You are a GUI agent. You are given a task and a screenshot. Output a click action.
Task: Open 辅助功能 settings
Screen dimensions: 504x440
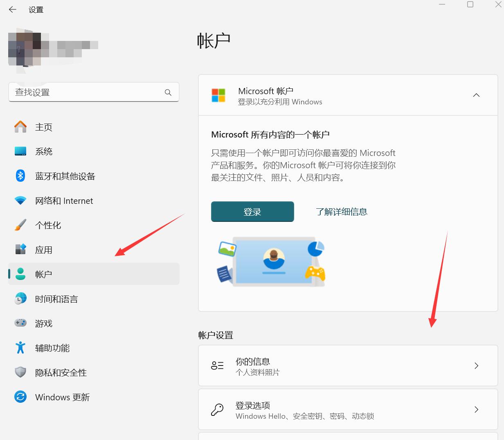coord(94,348)
